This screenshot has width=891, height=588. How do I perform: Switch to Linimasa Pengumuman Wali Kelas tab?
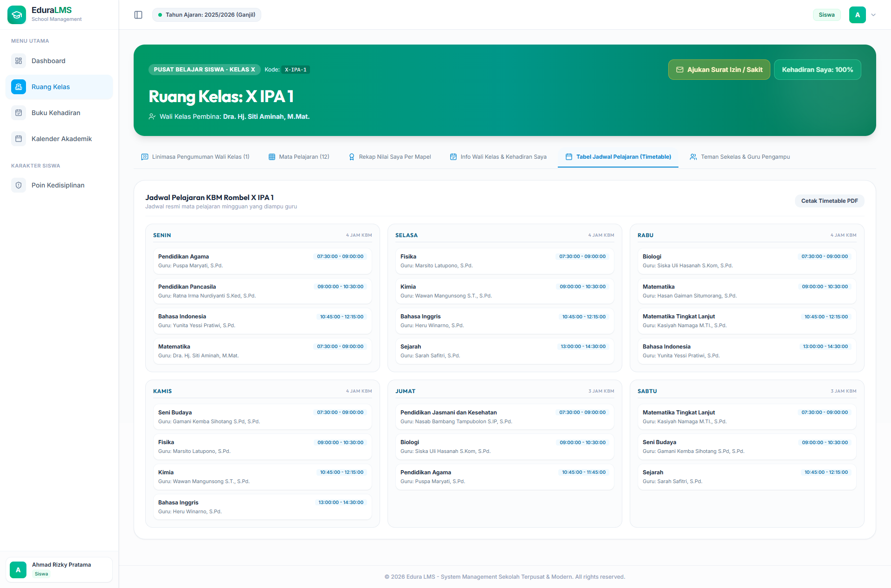pos(195,157)
